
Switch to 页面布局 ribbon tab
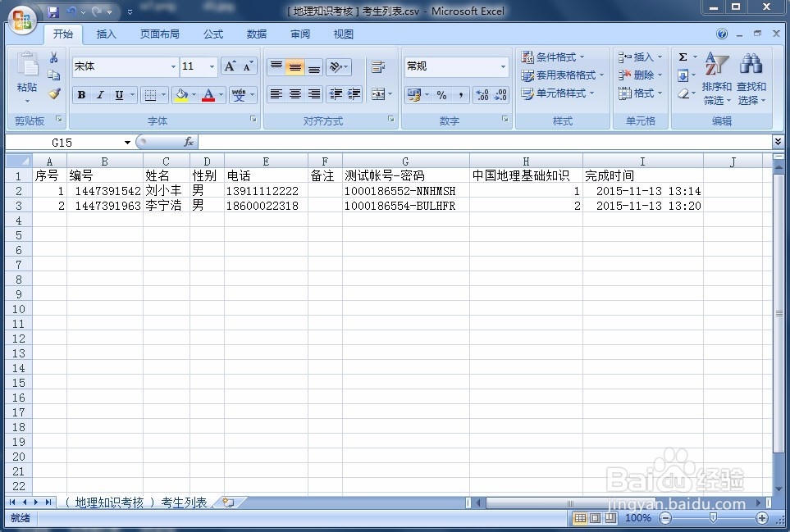(160, 34)
